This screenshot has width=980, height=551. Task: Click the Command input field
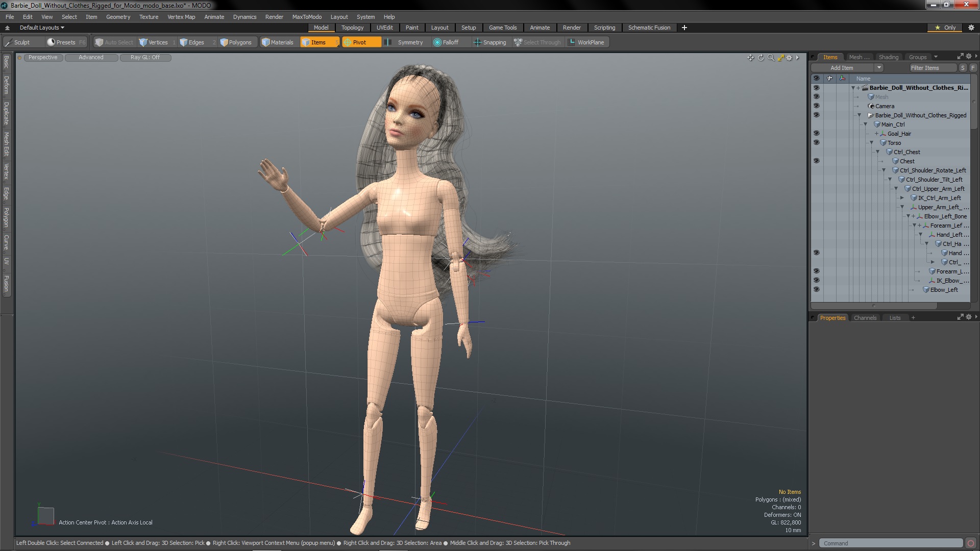click(891, 543)
